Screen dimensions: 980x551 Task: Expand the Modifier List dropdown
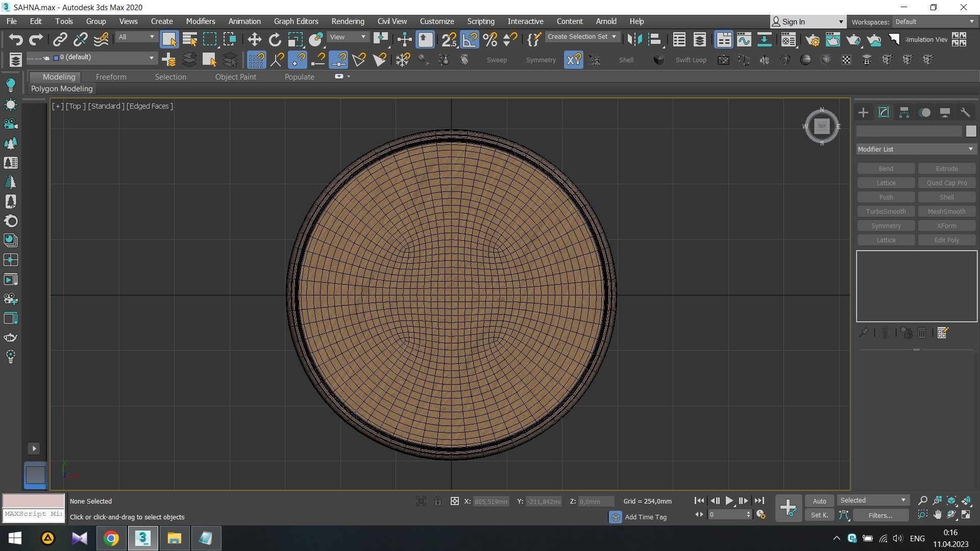coord(916,149)
